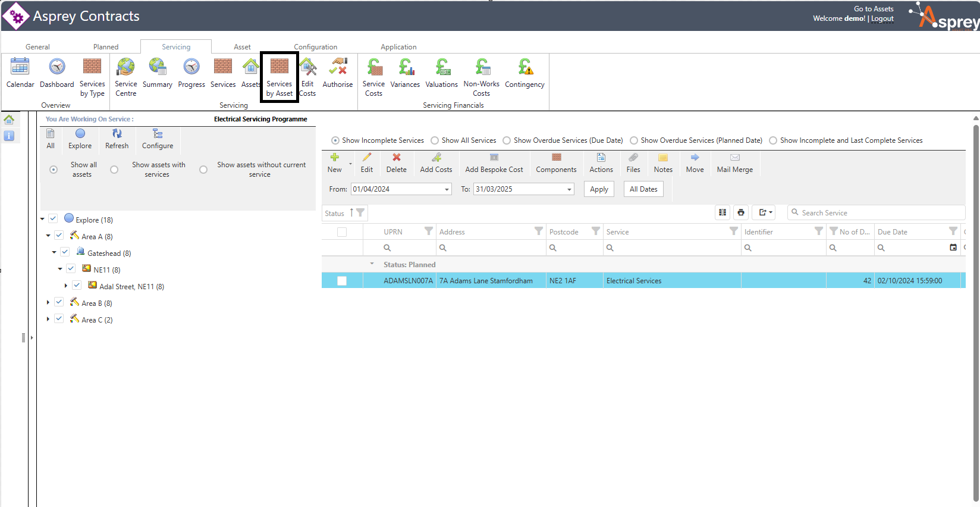980x507 pixels.
Task: Select Show All Services radio button
Action: coord(435,140)
